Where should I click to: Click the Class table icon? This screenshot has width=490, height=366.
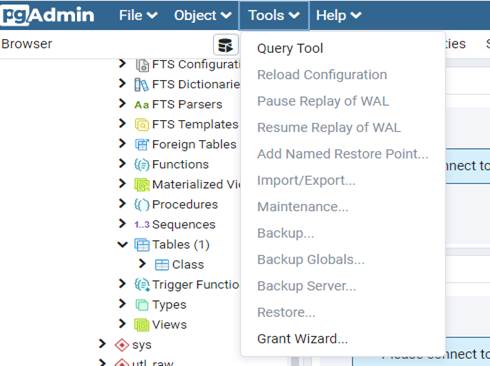coord(162,265)
